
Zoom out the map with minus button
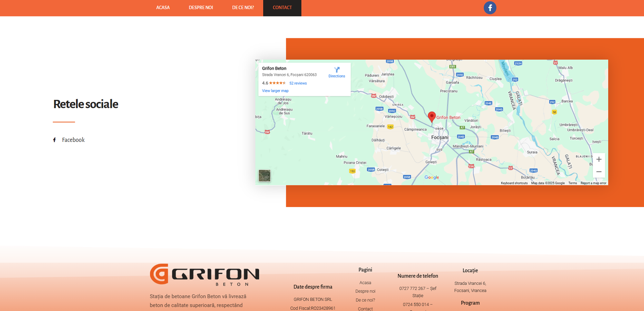coord(599,172)
